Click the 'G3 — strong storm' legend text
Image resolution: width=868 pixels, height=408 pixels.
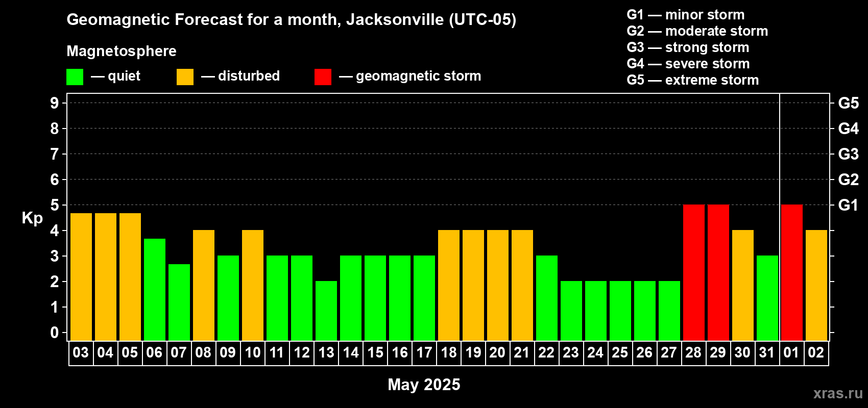tap(688, 47)
